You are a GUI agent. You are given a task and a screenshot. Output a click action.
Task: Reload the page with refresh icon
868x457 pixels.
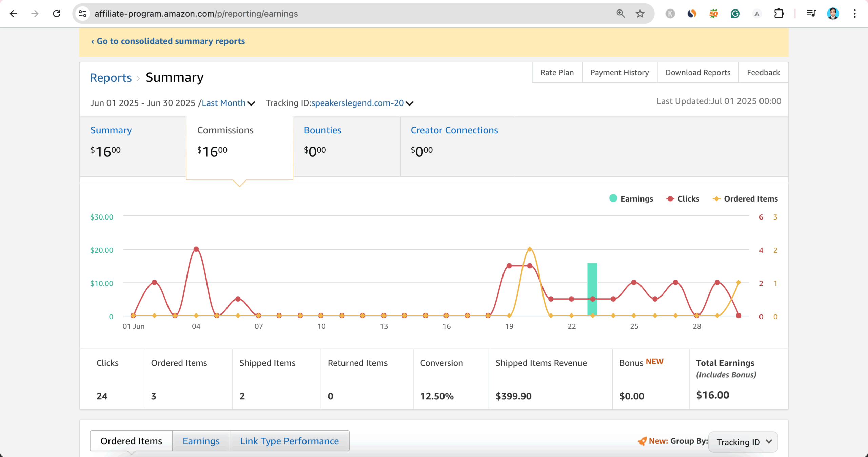coord(57,14)
